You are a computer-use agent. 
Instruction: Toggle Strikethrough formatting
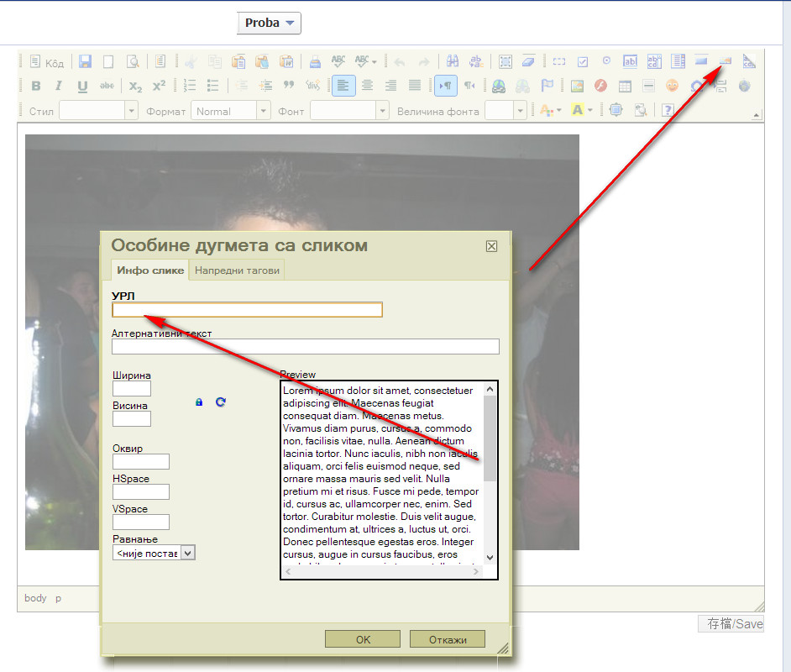pos(107,86)
